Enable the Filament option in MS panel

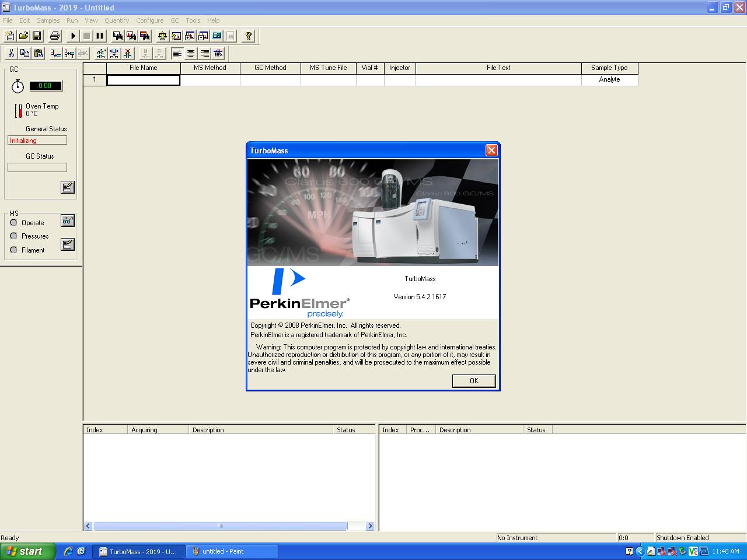pos(13,250)
